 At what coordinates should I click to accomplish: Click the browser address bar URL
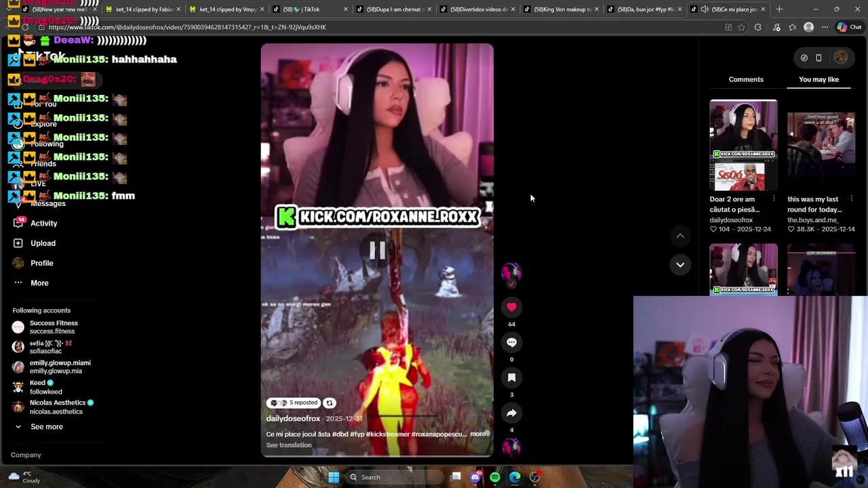187,27
